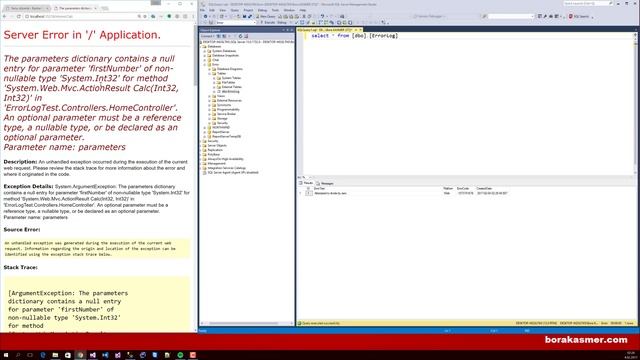The width and height of the screenshot is (640, 360).
Task: Open the Project menu in SSMS
Action: (x=248, y=10)
